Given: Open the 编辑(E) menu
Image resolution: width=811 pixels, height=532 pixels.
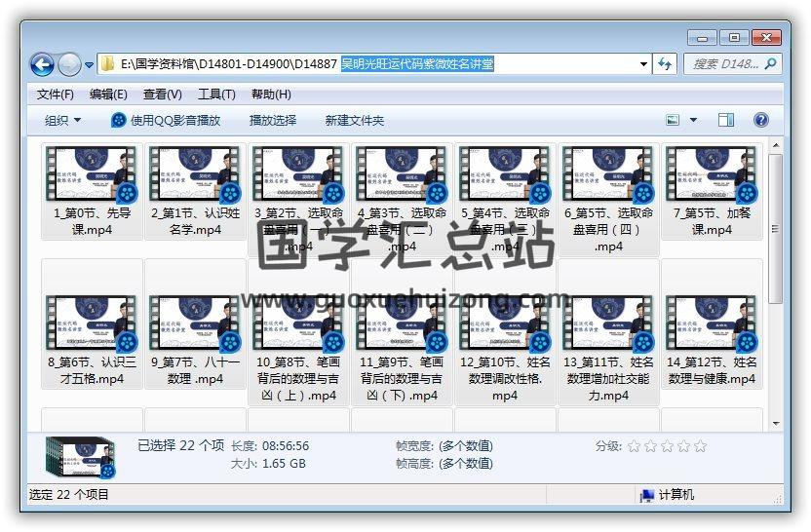Looking at the screenshot, I should (108, 95).
